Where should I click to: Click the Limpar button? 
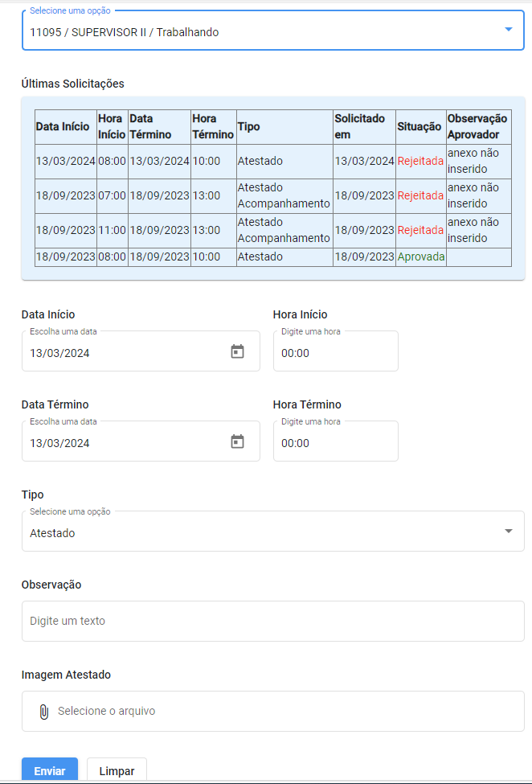pyautogui.click(x=117, y=770)
